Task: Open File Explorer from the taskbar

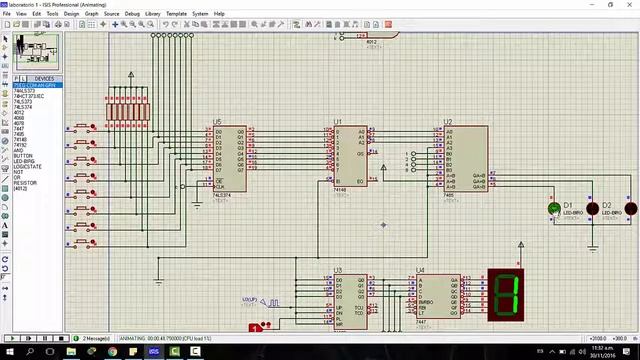Action: (x=71, y=351)
